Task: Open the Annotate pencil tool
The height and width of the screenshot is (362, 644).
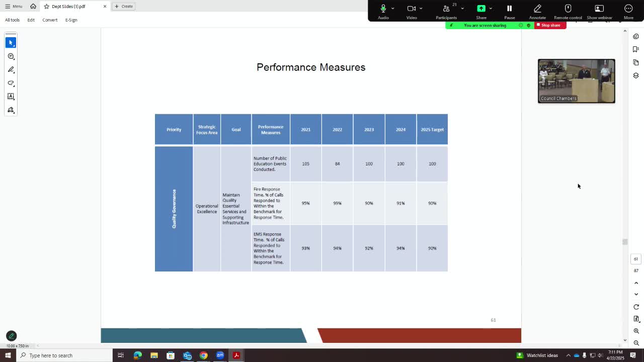Action: pyautogui.click(x=537, y=11)
